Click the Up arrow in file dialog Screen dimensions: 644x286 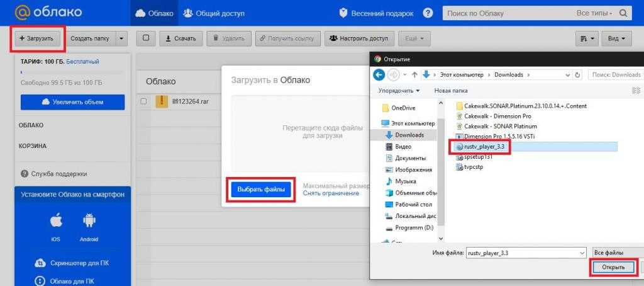(414, 75)
